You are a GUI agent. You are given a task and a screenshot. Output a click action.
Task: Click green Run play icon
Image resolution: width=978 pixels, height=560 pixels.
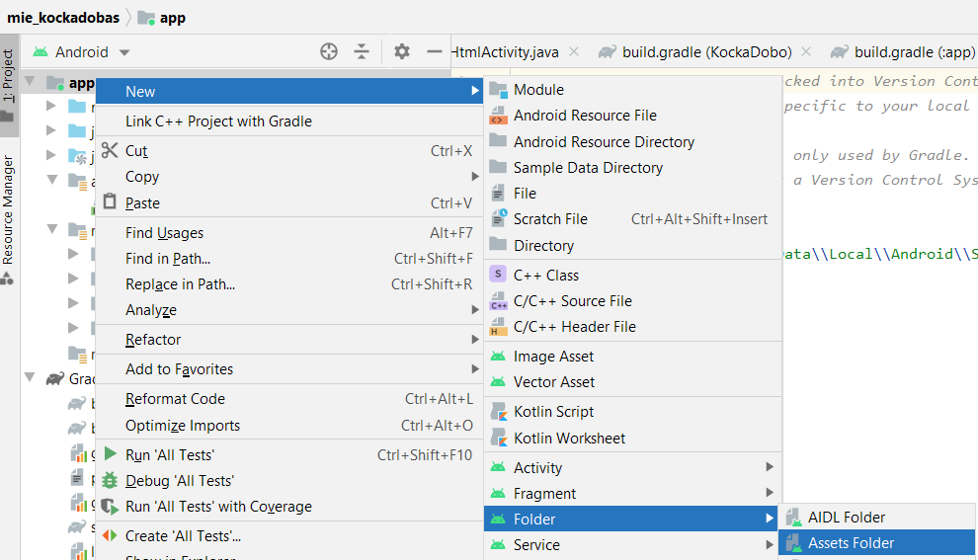111,453
